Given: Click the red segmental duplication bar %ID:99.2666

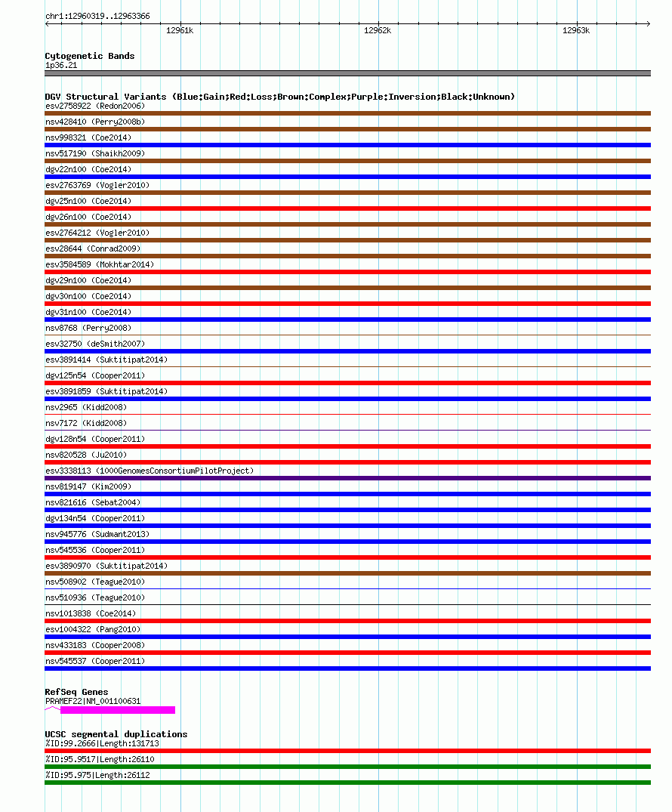Looking at the screenshot, I should (347, 751).
